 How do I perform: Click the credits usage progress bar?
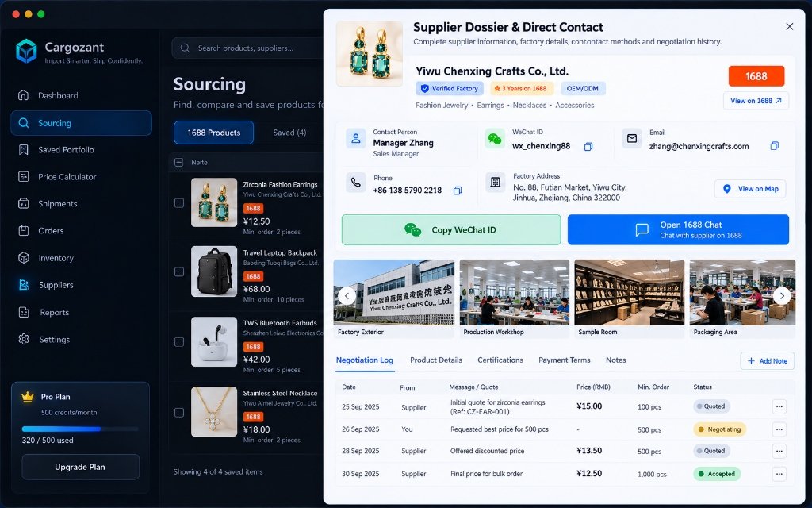point(80,429)
